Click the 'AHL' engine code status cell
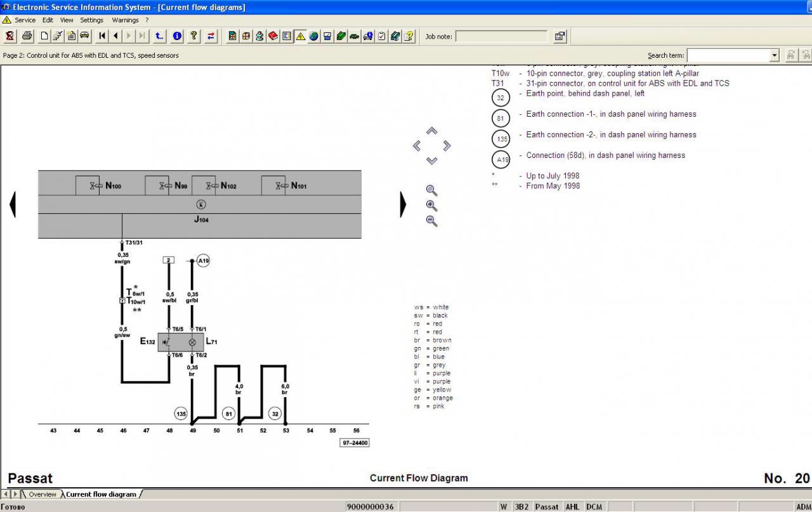The height and width of the screenshot is (512, 812). click(x=573, y=507)
